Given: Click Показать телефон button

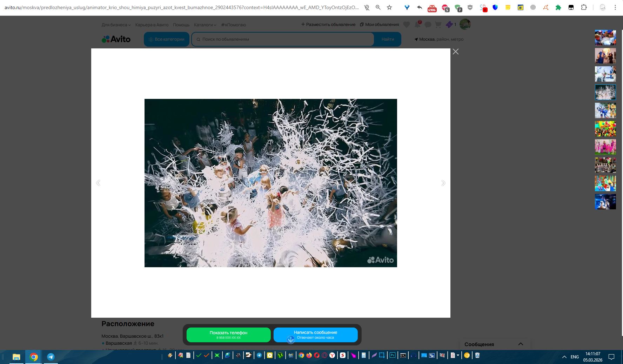Looking at the screenshot, I should coord(228,335).
